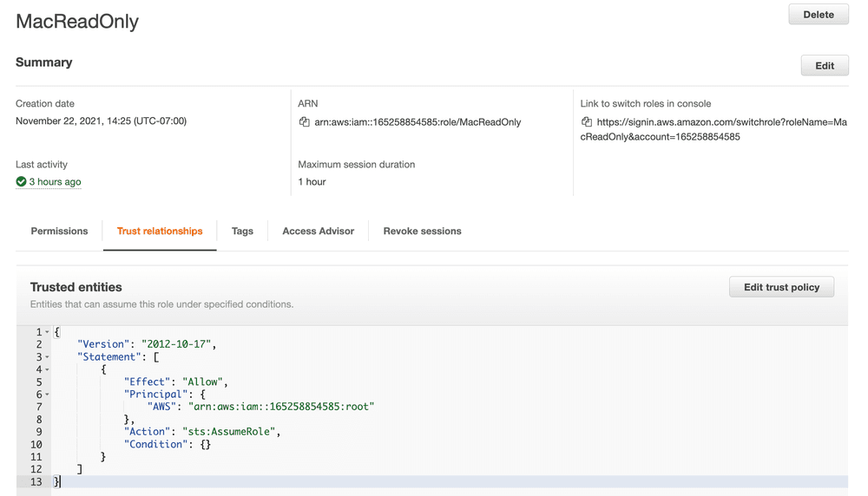This screenshot has width=868, height=496.
Task: Click the Edit button in Summary
Action: [825, 65]
